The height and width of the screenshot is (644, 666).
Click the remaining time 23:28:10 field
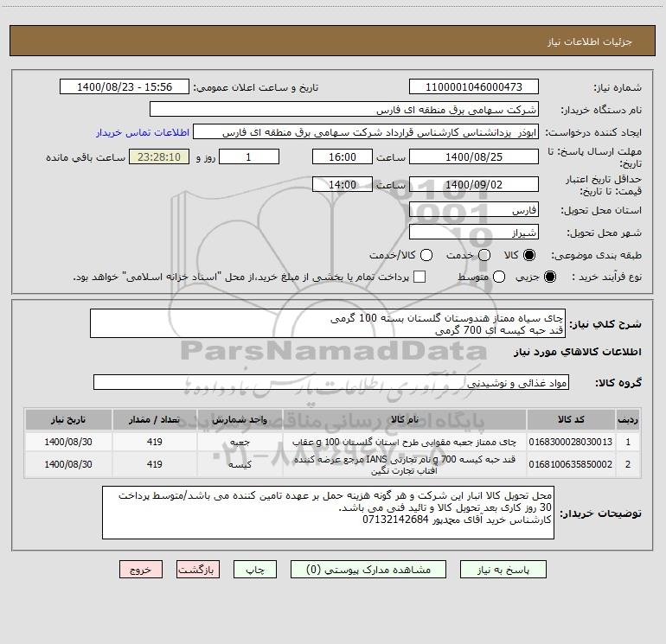tap(159, 156)
